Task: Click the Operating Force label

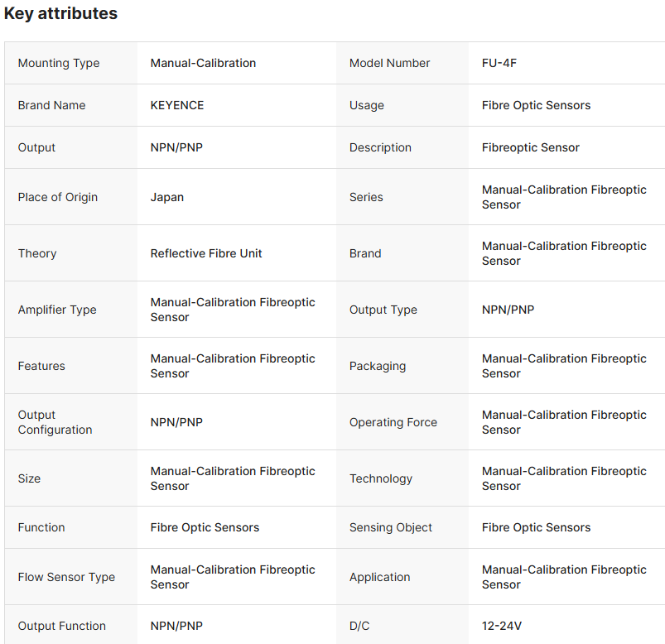Action: [393, 422]
